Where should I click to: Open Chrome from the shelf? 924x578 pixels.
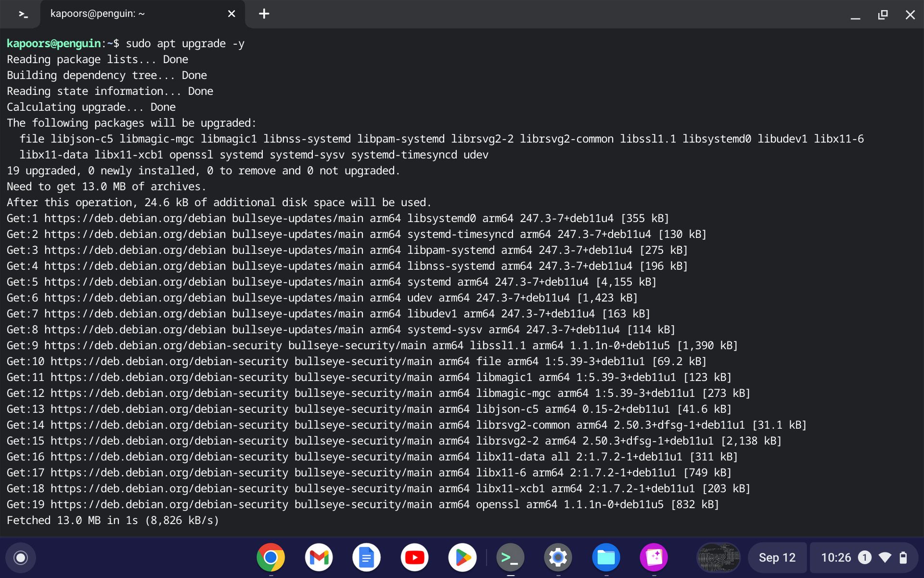click(x=271, y=557)
